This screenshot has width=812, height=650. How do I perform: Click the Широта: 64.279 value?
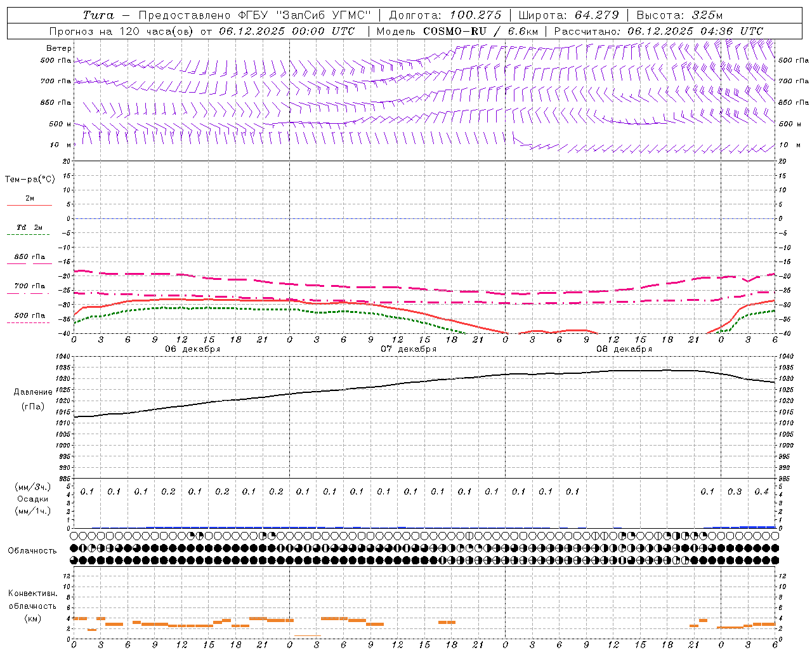tap(568, 15)
